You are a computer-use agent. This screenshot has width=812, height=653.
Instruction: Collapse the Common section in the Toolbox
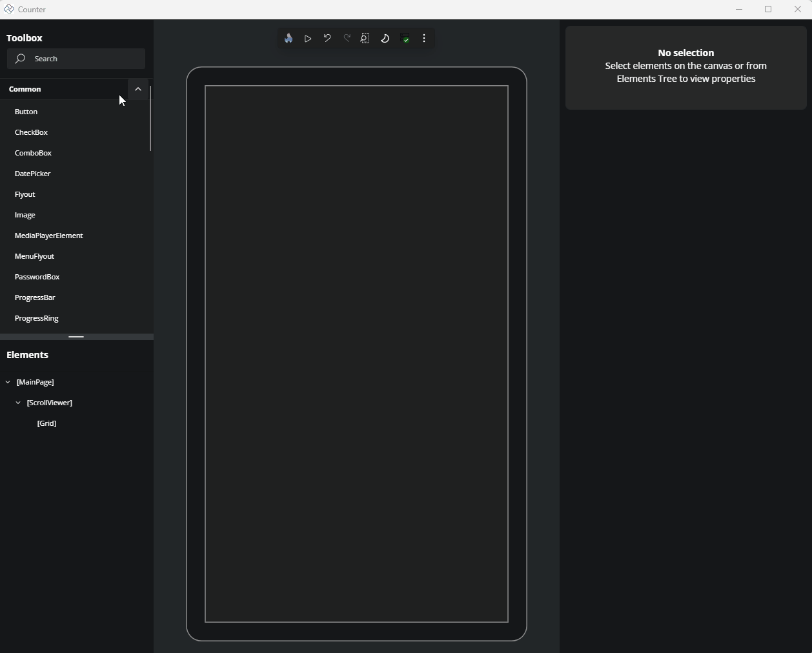(137, 89)
